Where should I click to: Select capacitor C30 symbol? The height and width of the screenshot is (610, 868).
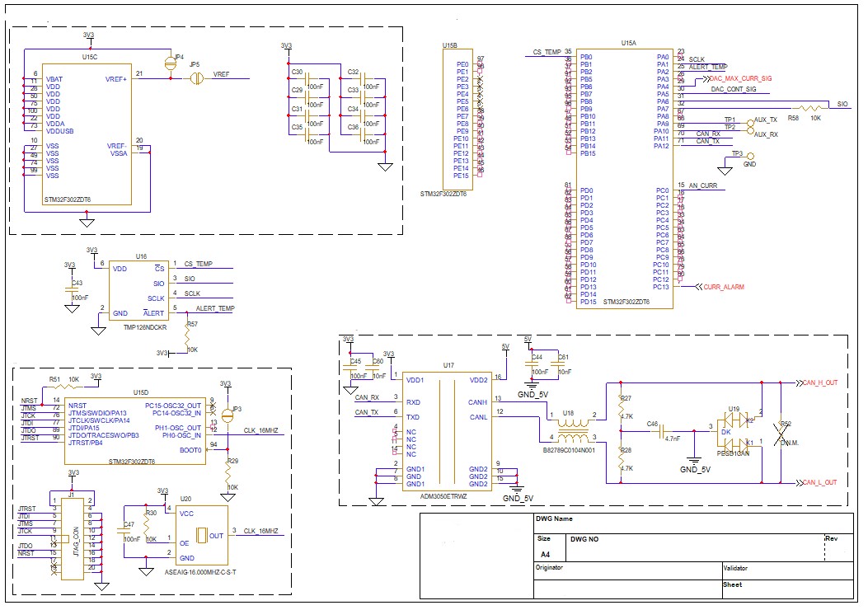(307, 79)
